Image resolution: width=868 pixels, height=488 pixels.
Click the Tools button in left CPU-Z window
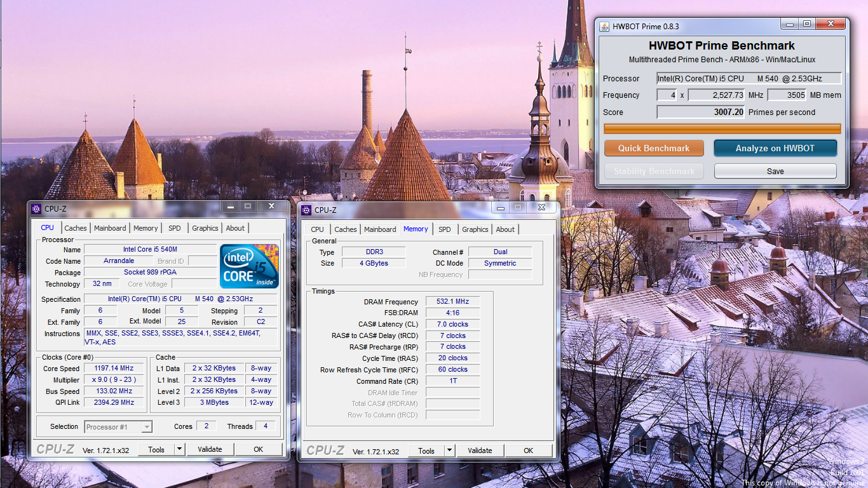point(156,449)
